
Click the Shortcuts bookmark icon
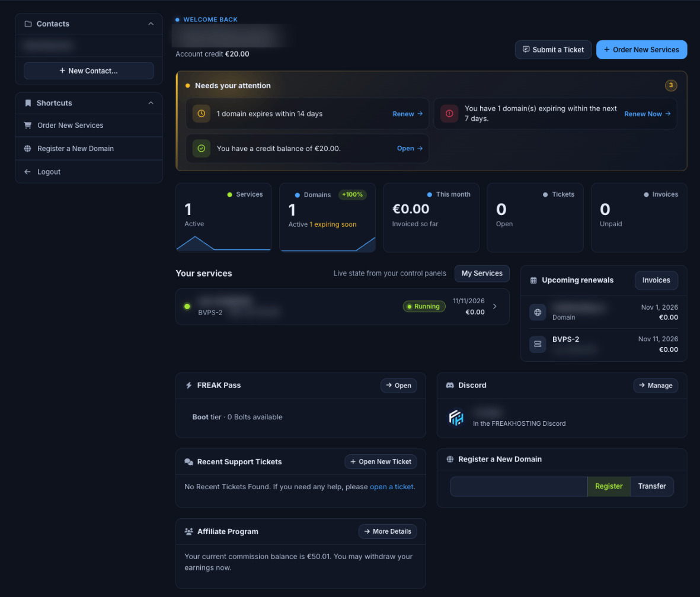point(28,103)
